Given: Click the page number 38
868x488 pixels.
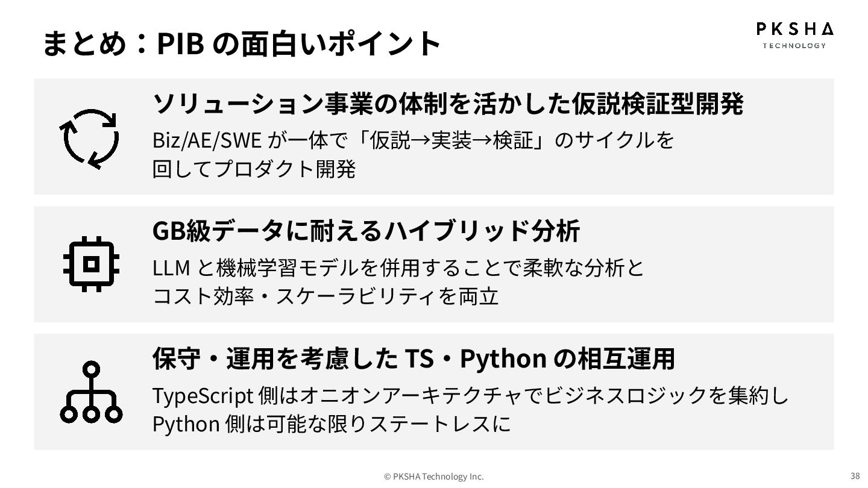Looking at the screenshot, I should point(855,475).
